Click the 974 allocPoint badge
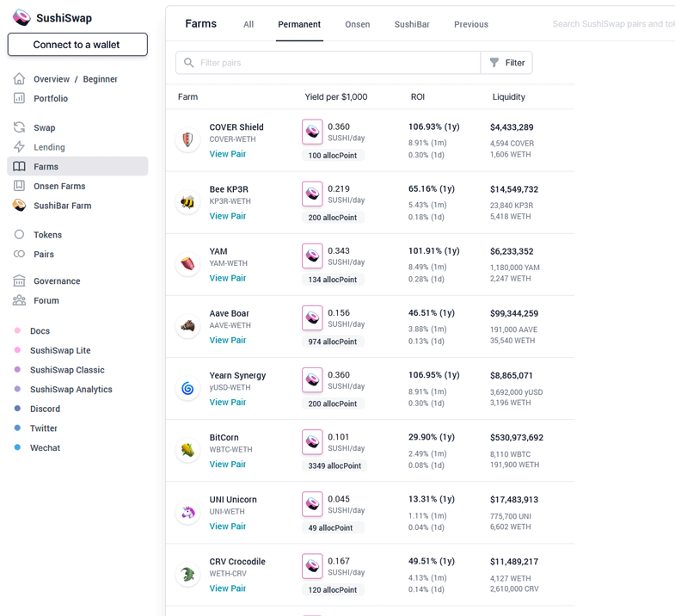 [x=333, y=342]
